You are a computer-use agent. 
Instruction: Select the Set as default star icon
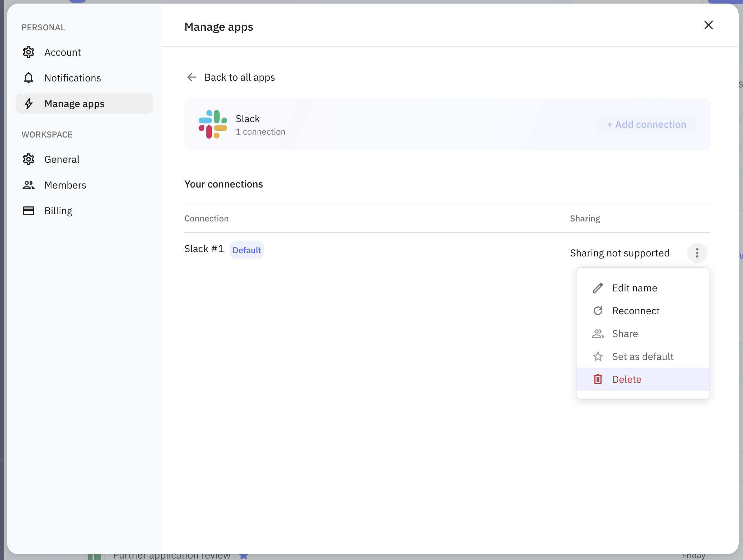(598, 356)
